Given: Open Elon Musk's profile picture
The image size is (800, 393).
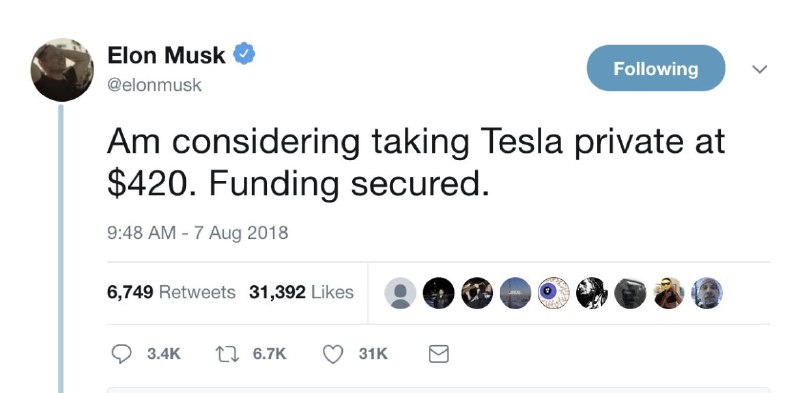Looking at the screenshot, I should click(62, 69).
